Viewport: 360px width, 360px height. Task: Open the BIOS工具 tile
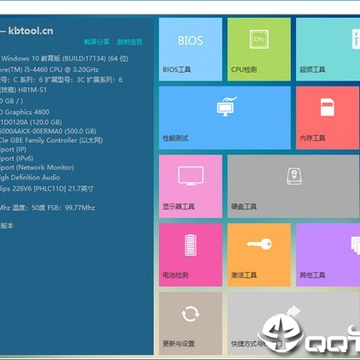(190, 49)
